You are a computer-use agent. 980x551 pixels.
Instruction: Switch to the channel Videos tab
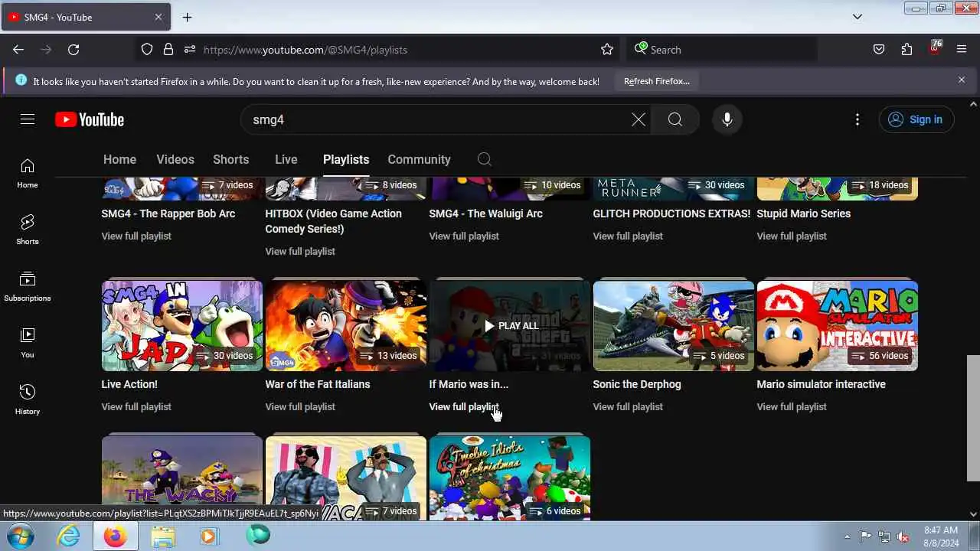click(x=175, y=159)
